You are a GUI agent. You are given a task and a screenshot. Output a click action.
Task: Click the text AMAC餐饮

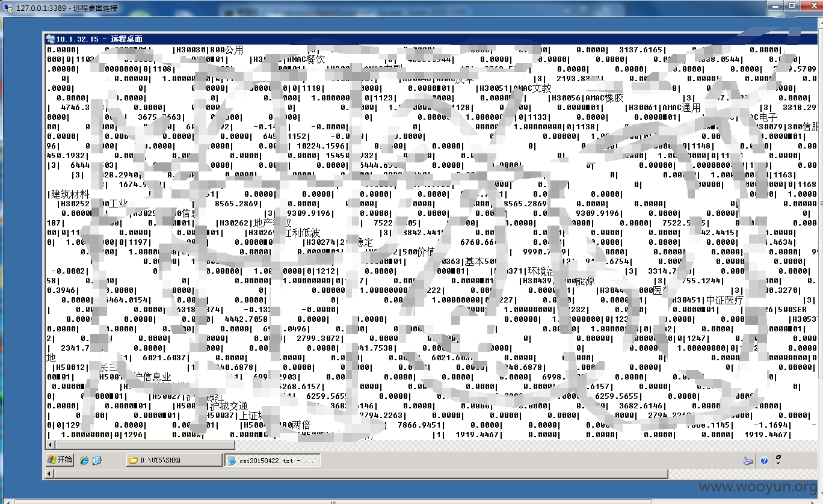306,60
